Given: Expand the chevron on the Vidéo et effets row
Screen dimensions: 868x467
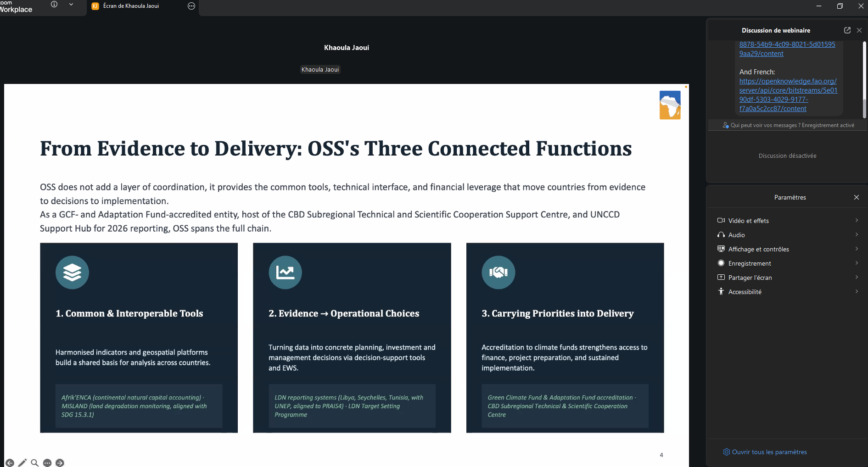Looking at the screenshot, I should (x=857, y=220).
